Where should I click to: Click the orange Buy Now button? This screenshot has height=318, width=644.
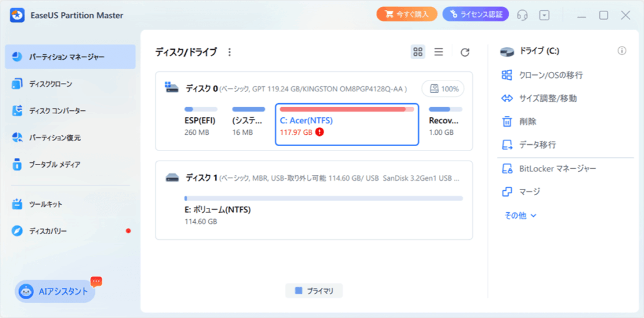406,15
